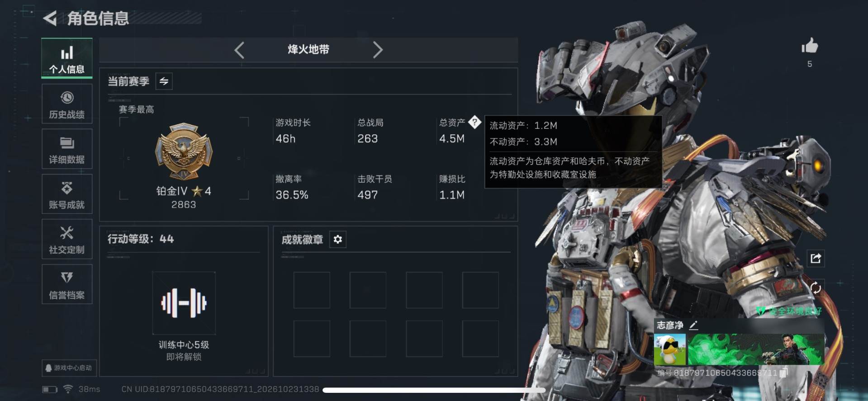Go back using the arrow beside 角色信息
Screen dimensions: 868x401
[x=50, y=19]
